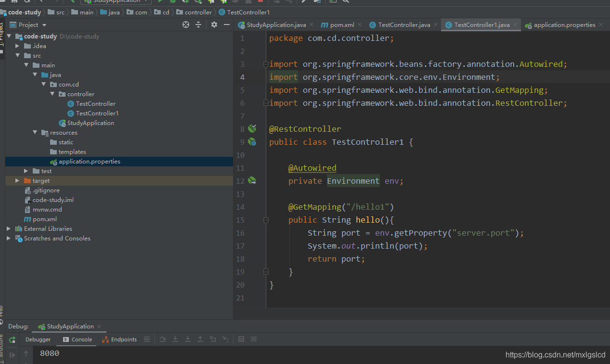Screen dimensions: 610x364
Task: Fold the hello method at line 15
Action: coord(265,220)
